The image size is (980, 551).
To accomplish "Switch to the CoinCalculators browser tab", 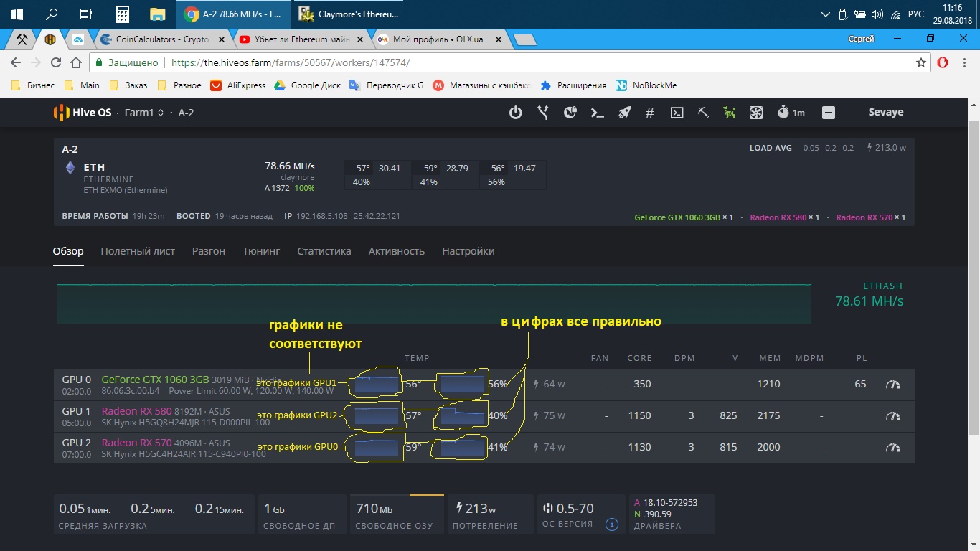I will (x=163, y=39).
